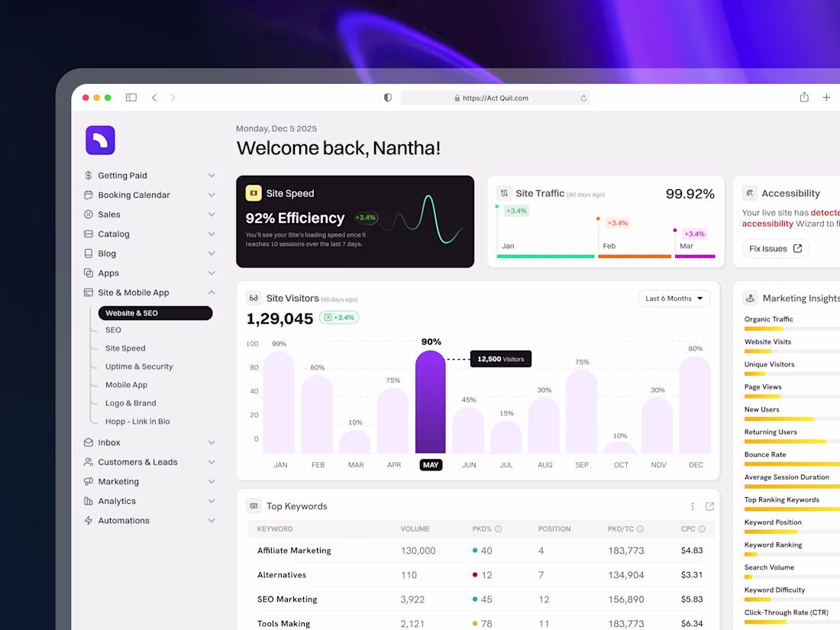Image resolution: width=840 pixels, height=630 pixels.
Task: Click the SEO Marketing keyword row
Action: (480, 599)
